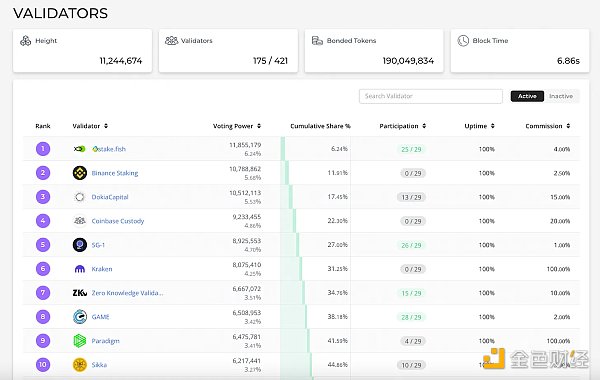Click the Kraken validator logo icon

[80, 269]
